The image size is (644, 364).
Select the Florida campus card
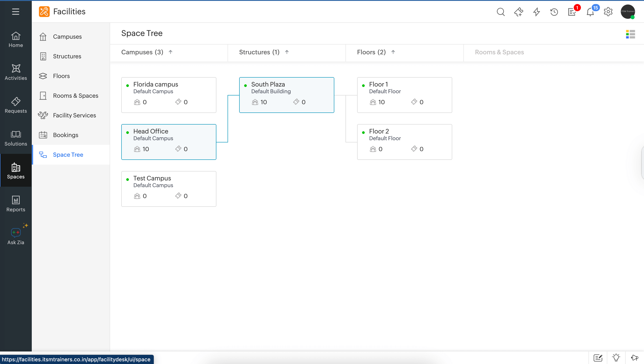click(169, 95)
